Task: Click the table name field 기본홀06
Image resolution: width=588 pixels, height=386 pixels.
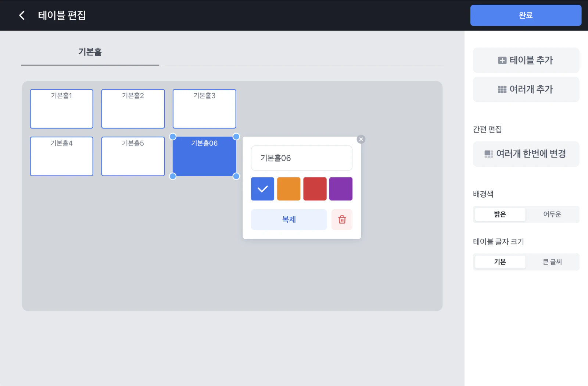Action: (x=302, y=158)
